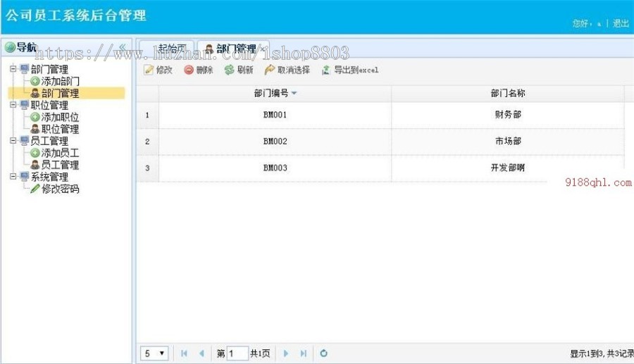Click the globe icon beside 导航

(10, 47)
